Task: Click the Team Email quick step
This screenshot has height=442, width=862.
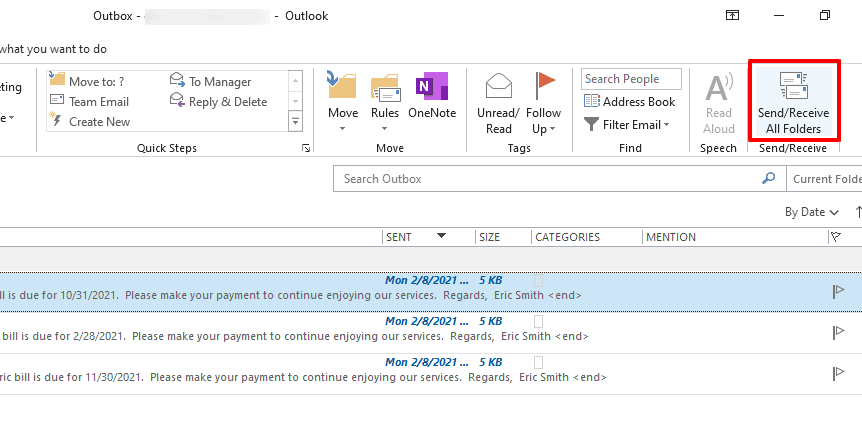Action: coord(90,102)
